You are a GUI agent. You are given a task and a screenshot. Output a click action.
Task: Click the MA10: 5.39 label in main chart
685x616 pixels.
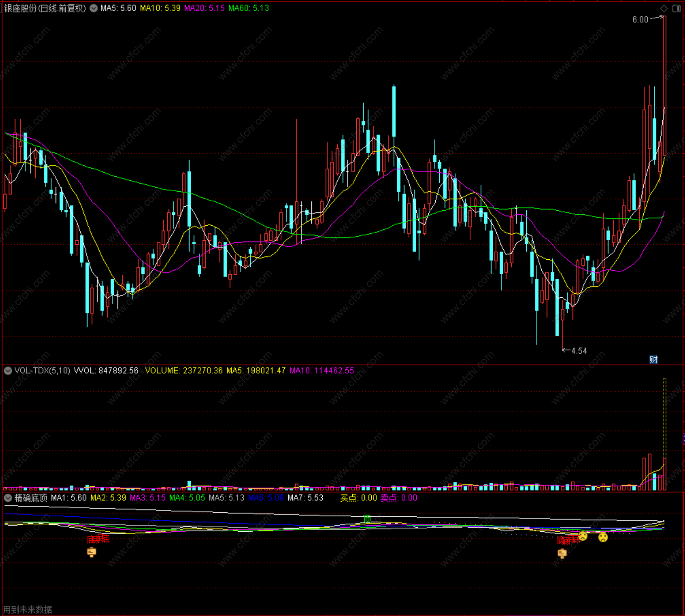click(x=160, y=8)
